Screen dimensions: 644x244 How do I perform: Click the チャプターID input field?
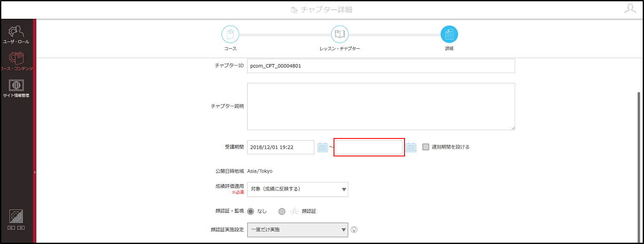381,66
